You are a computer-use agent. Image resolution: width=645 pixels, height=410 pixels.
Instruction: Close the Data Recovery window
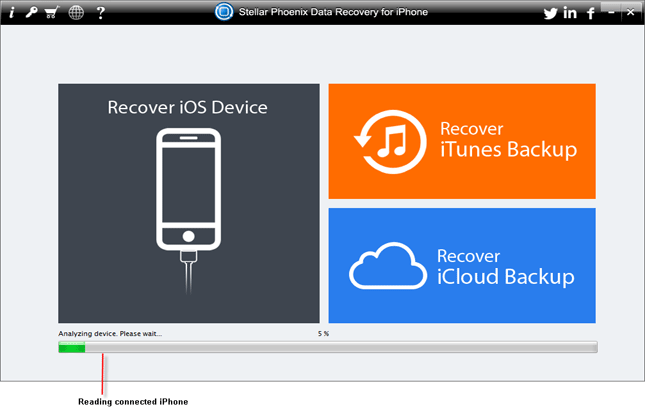coord(630,12)
